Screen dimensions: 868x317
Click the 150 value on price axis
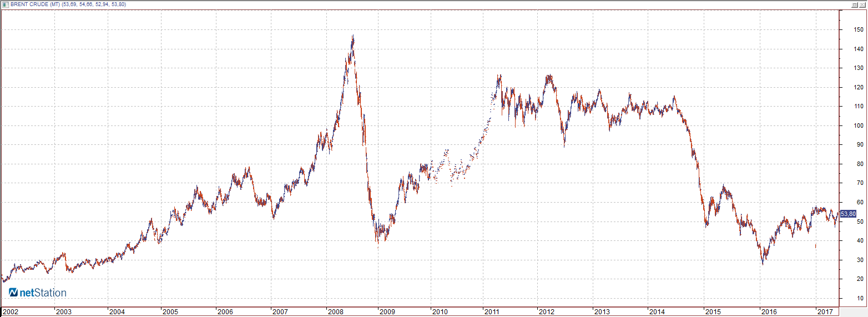tap(858, 30)
